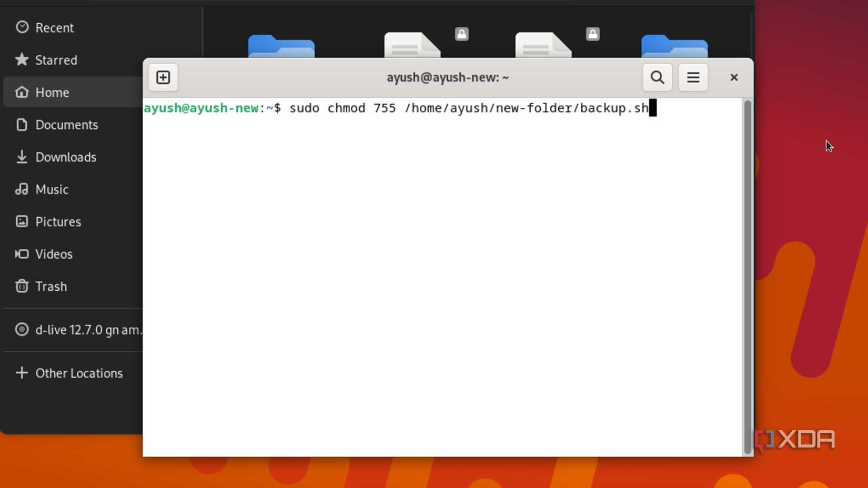Open the terminal hamburger menu

tap(693, 77)
